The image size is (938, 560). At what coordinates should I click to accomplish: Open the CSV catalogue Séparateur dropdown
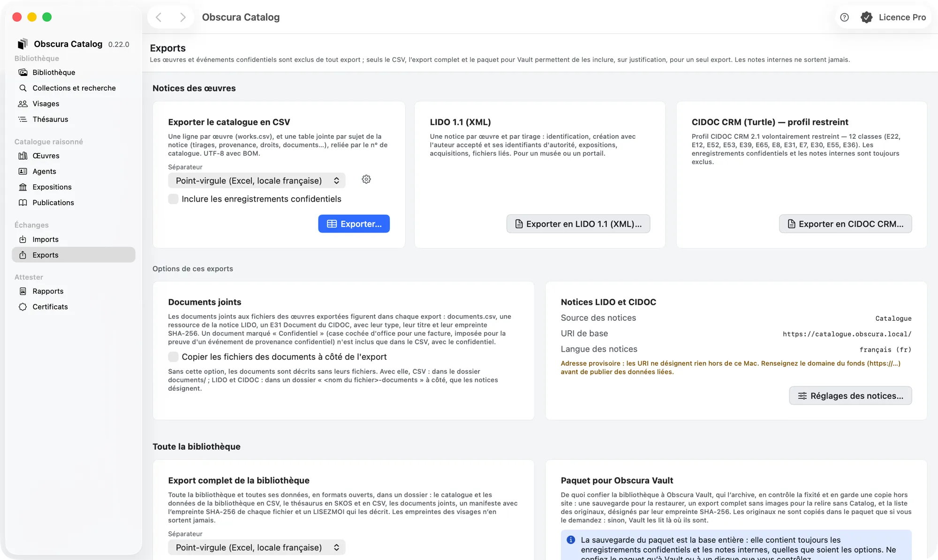point(257,181)
